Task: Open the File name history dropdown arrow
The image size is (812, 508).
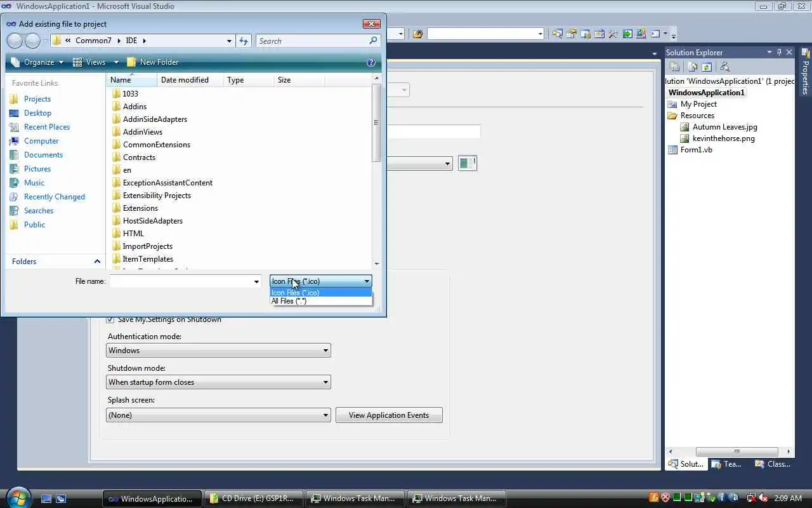Action: click(256, 281)
